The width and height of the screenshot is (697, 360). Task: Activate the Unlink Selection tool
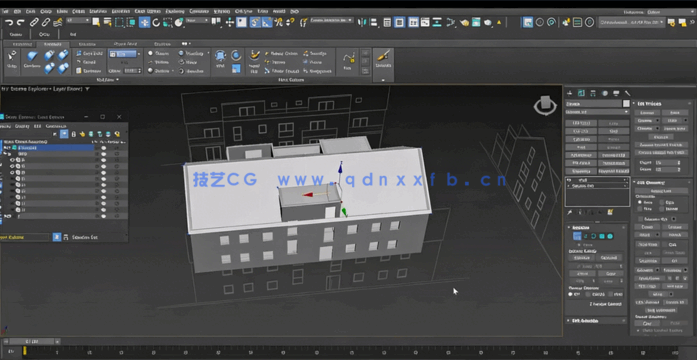46,22
